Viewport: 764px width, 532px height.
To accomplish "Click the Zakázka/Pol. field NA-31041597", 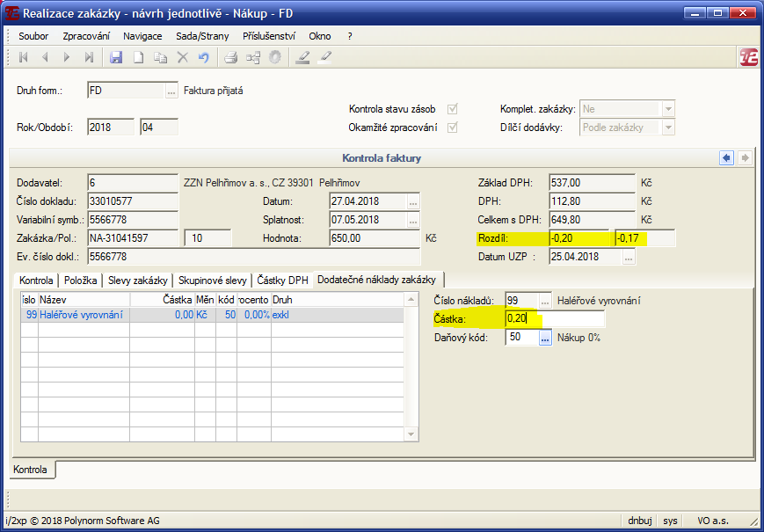I will pyautogui.click(x=133, y=238).
